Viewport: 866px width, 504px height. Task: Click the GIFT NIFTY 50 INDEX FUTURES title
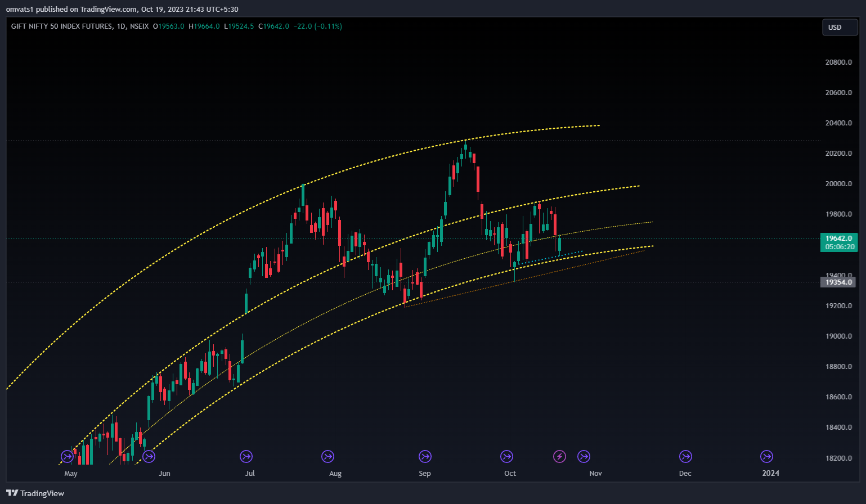pos(61,26)
